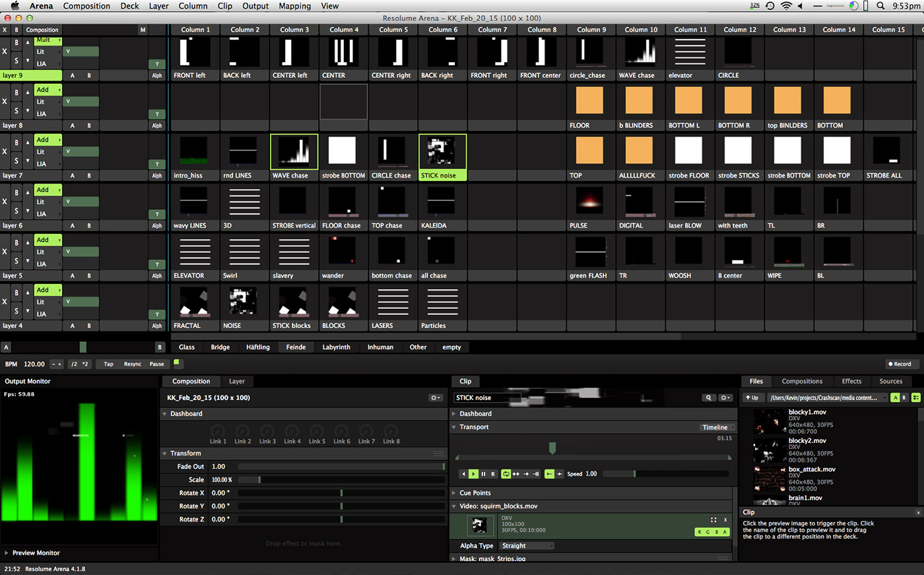
Task: Assign layer 6 to crossfader B
Action: point(89,226)
